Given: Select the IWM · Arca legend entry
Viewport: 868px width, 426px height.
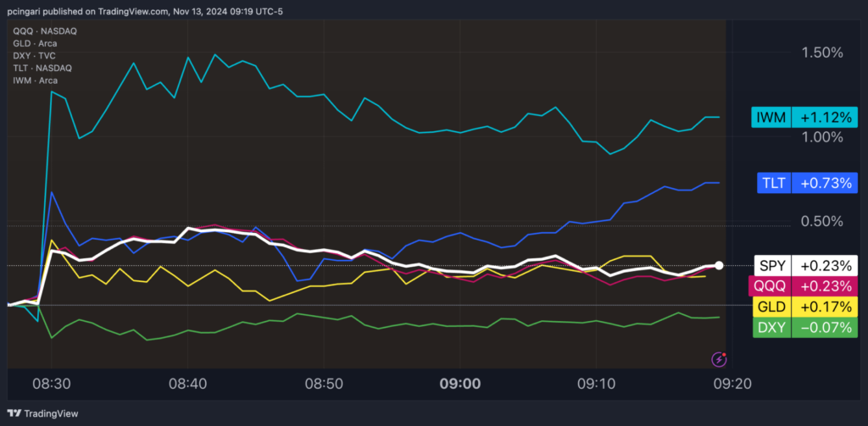Looking at the screenshot, I should (36, 80).
